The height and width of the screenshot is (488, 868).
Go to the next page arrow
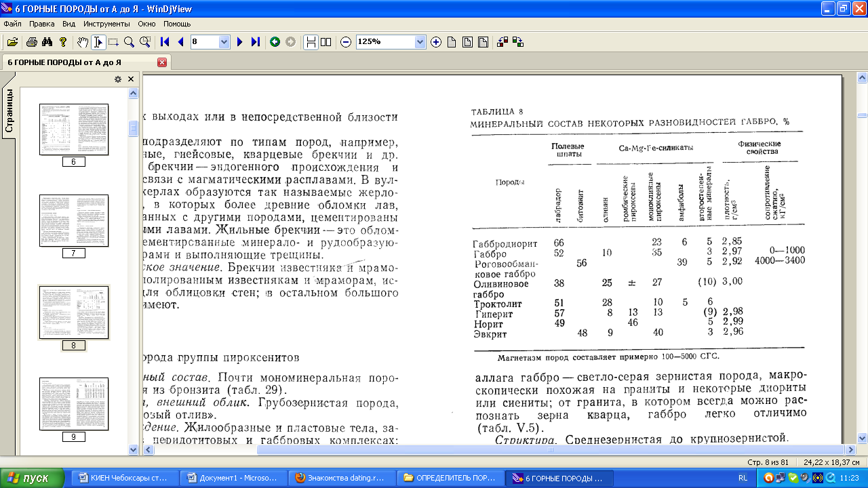[x=239, y=42]
